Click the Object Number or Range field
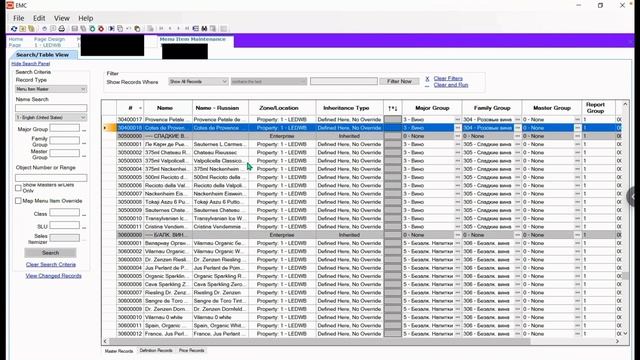 coord(51,178)
